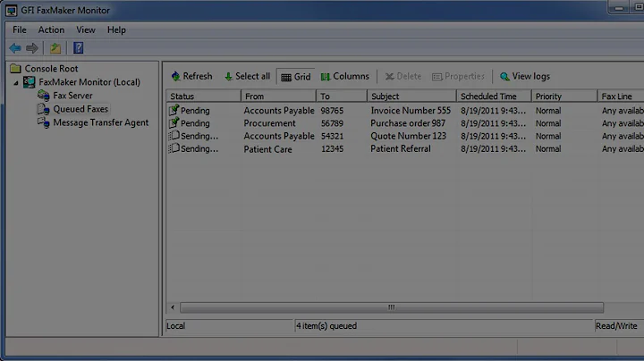Open the View menu
This screenshot has height=361, width=644.
86,30
